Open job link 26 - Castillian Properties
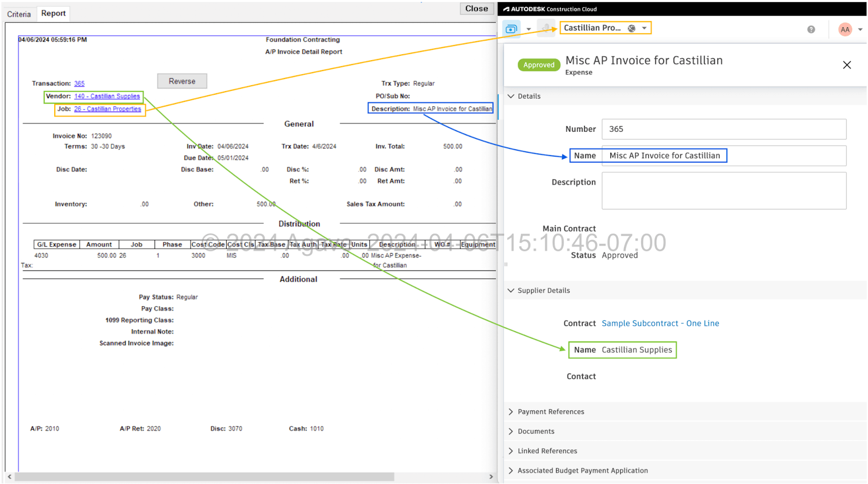The width and height of the screenshot is (868, 484). pyautogui.click(x=107, y=109)
